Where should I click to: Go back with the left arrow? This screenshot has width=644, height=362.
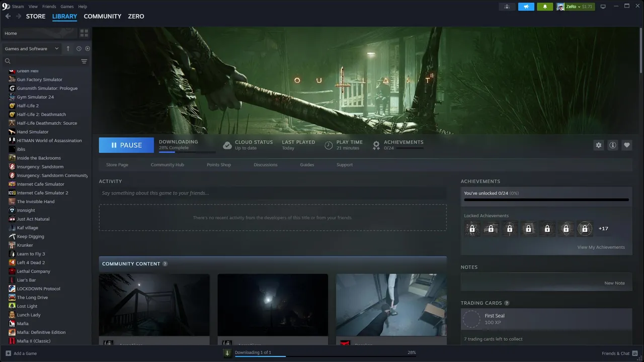[x=8, y=16]
